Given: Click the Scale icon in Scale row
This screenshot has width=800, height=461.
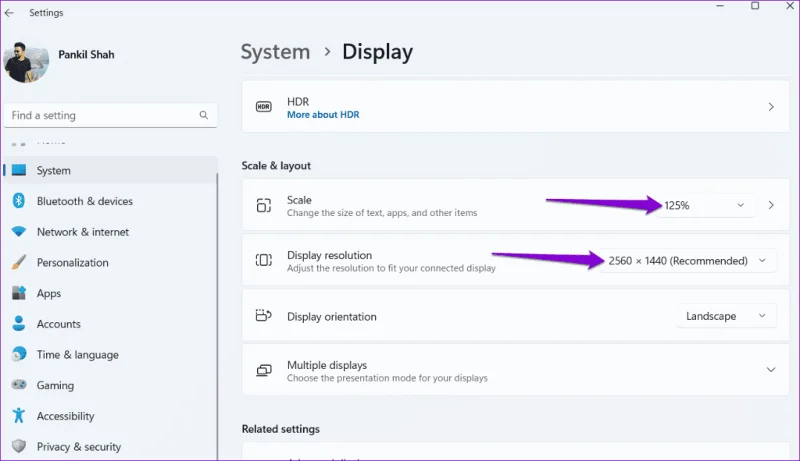Looking at the screenshot, I should click(x=263, y=205).
